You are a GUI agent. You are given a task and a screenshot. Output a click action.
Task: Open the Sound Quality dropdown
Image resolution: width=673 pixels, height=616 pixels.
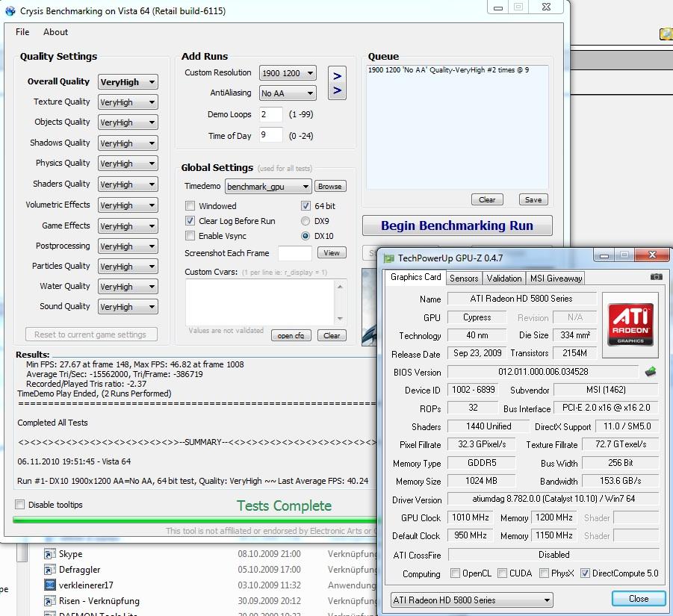click(128, 307)
